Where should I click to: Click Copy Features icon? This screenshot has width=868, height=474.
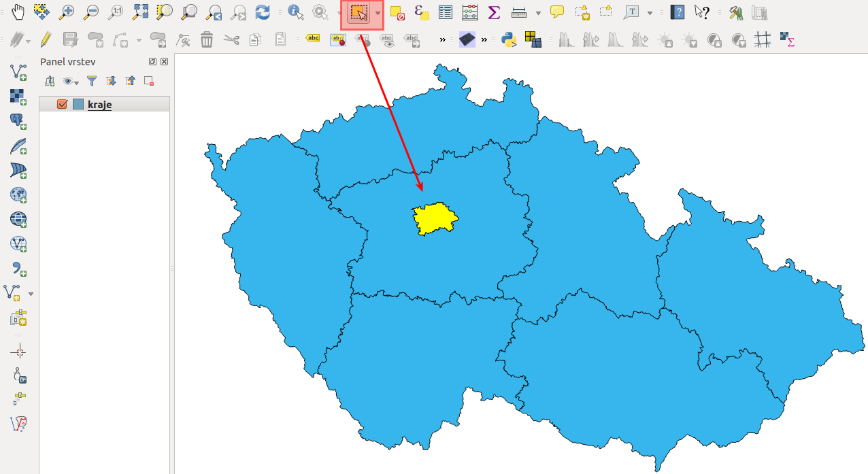[x=255, y=39]
